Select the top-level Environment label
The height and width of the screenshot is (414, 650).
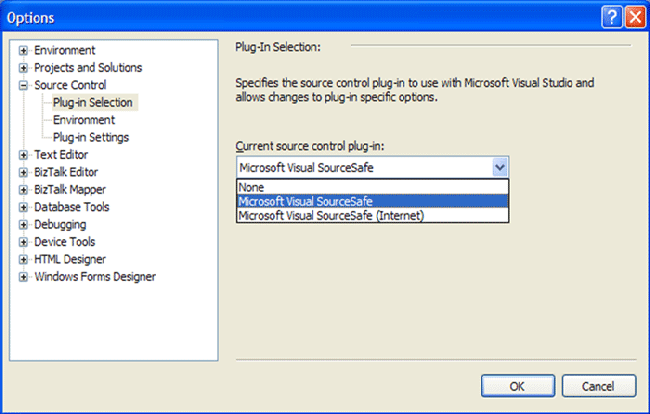(65, 50)
